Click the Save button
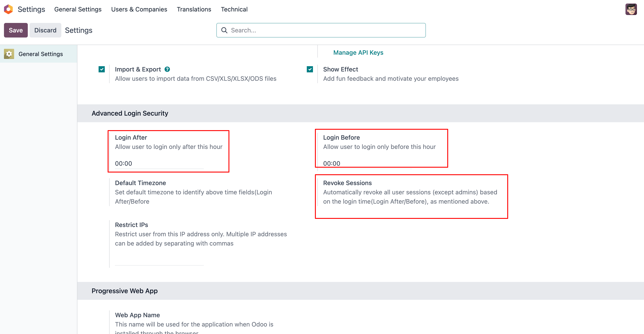Viewport: 644px width, 334px height. point(16,30)
